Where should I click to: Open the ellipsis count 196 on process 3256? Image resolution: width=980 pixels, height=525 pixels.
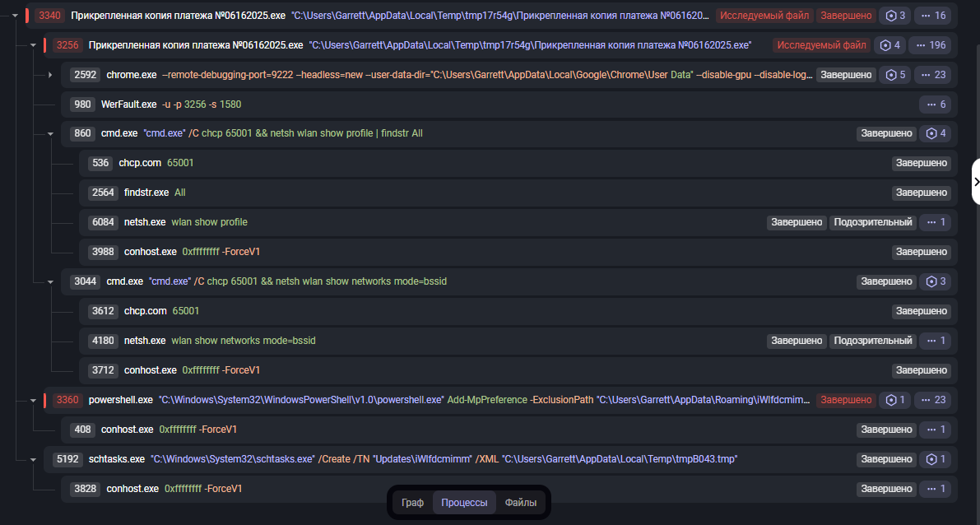click(931, 45)
